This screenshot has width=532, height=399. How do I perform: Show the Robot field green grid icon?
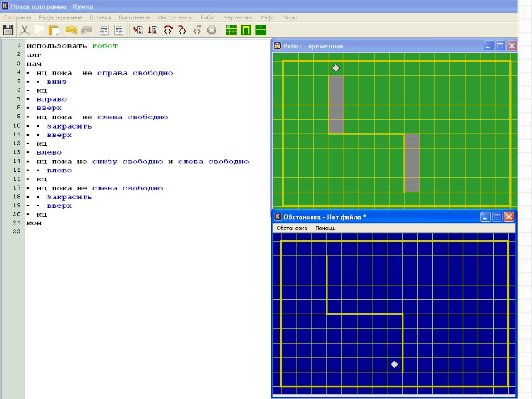point(231,30)
